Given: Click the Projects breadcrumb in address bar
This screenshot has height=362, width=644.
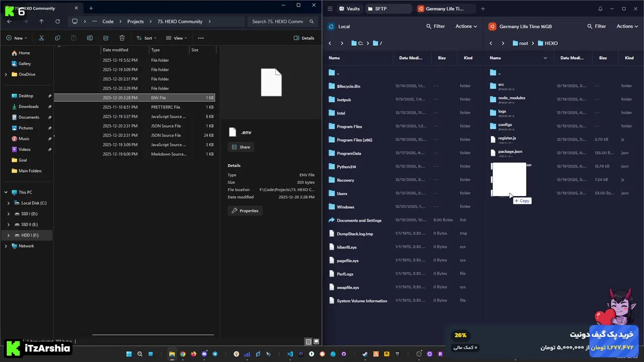Looking at the screenshot, I should tap(135, 22).
